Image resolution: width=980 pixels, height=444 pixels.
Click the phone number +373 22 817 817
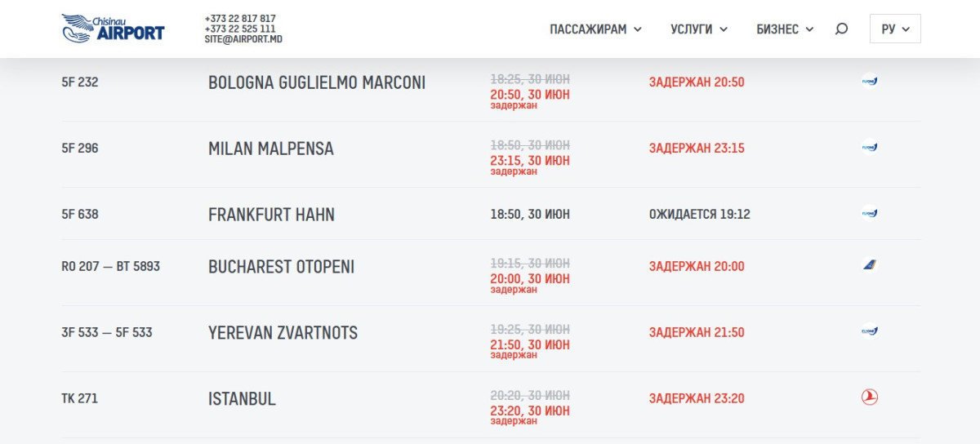click(x=240, y=19)
